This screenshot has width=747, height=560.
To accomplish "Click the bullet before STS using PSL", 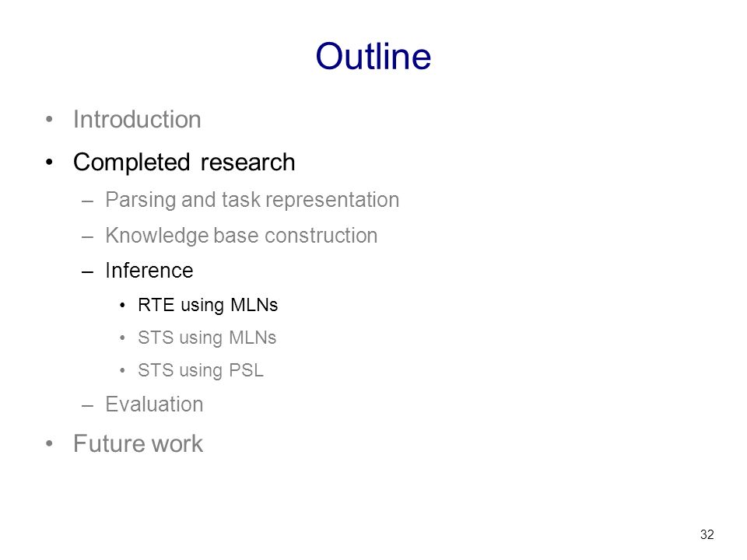I will (x=122, y=370).
